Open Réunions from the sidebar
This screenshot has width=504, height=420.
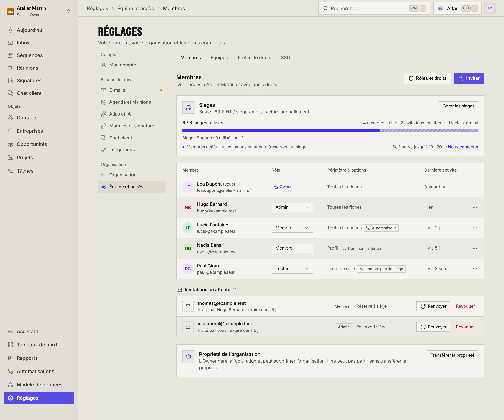pos(39,68)
